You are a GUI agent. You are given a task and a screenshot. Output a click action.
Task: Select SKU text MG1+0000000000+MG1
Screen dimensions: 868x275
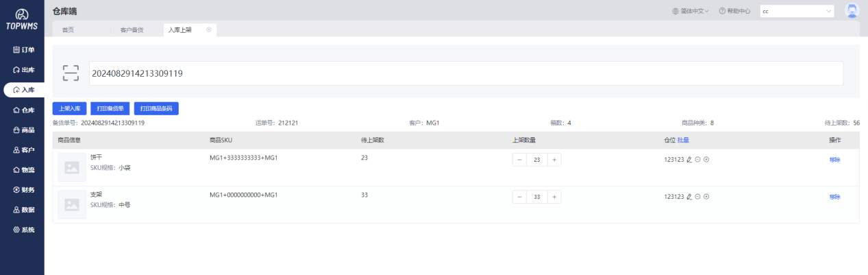tap(243, 195)
